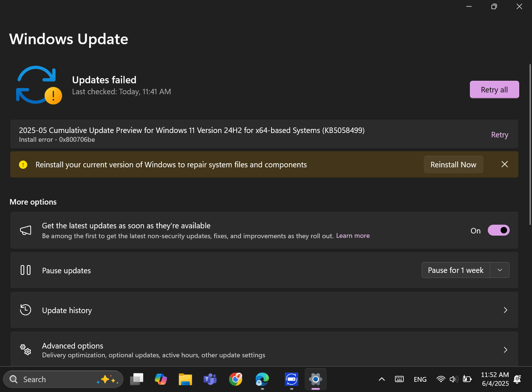
Task: Launch Copilot from the taskbar
Action: pos(161,380)
